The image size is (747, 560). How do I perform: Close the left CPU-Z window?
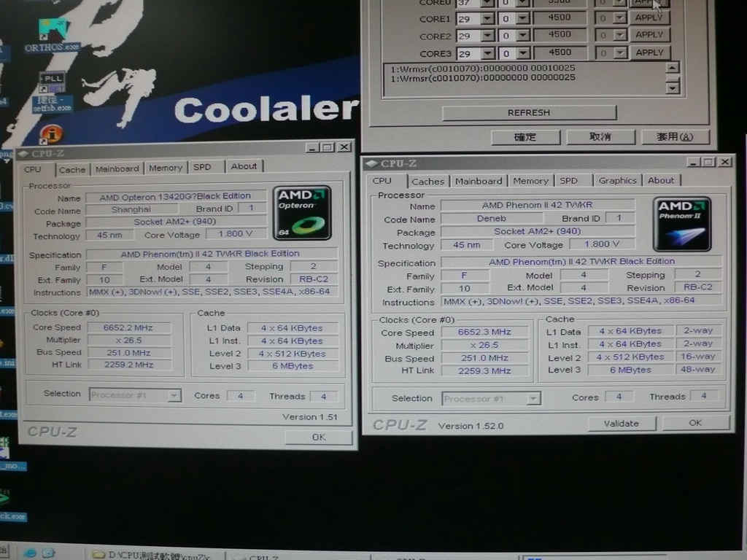click(344, 147)
